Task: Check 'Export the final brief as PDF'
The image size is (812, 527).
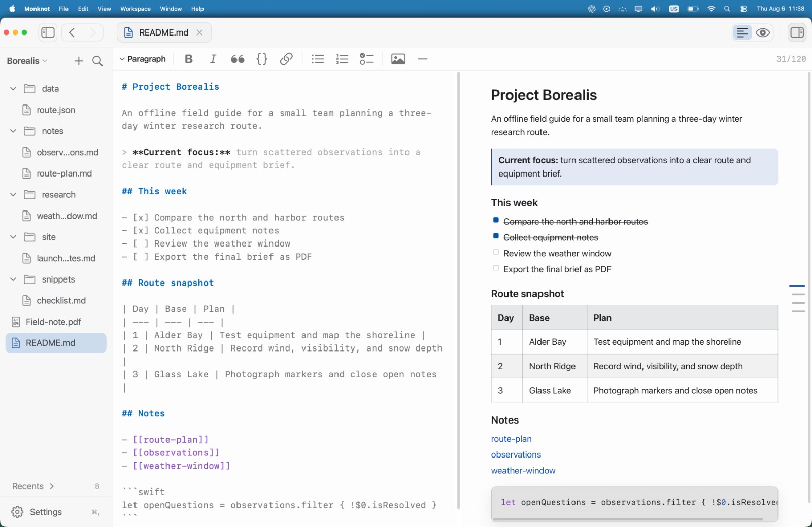Action: click(x=496, y=268)
